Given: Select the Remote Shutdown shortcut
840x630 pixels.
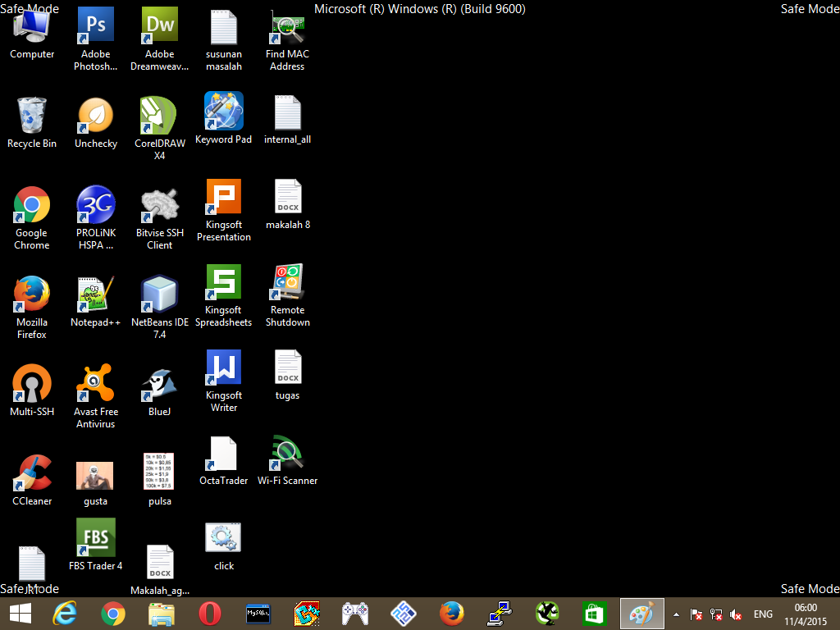Looking at the screenshot, I should (x=288, y=295).
